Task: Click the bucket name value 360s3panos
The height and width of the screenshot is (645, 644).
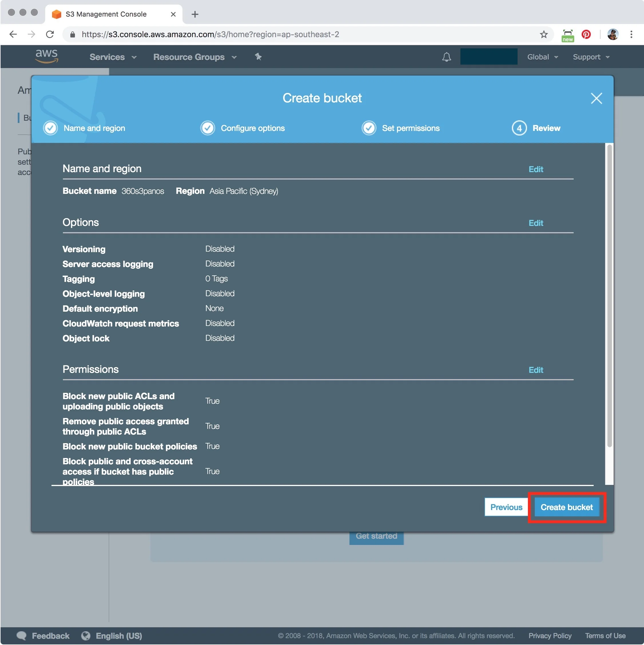Action: pos(143,191)
